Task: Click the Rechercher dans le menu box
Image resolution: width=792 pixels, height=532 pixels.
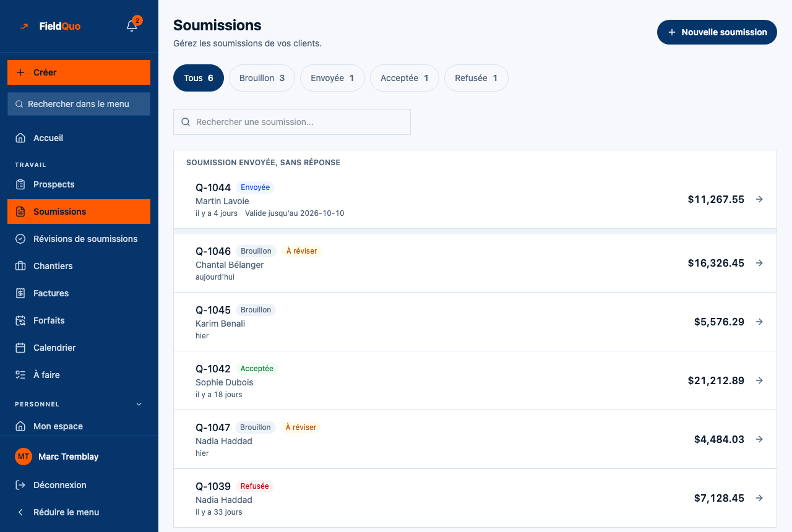Action: pyautogui.click(x=79, y=104)
